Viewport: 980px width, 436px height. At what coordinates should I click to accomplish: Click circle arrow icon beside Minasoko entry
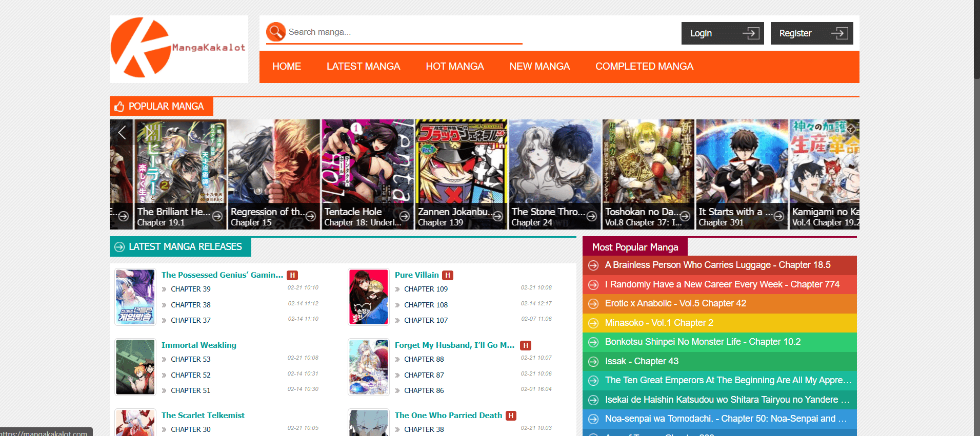point(593,323)
